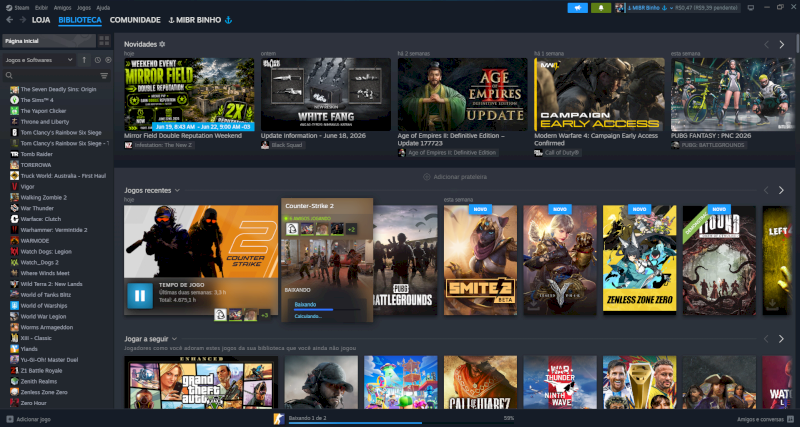800x427 pixels.
Task: Click World of Warships list icon
Action: click(x=14, y=306)
